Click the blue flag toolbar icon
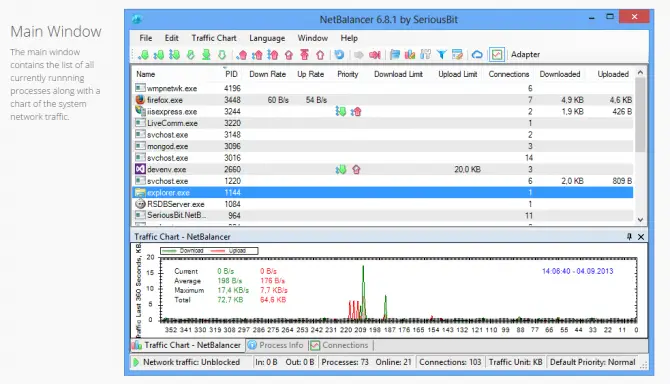The width and height of the screenshot is (670, 384). click(x=395, y=55)
